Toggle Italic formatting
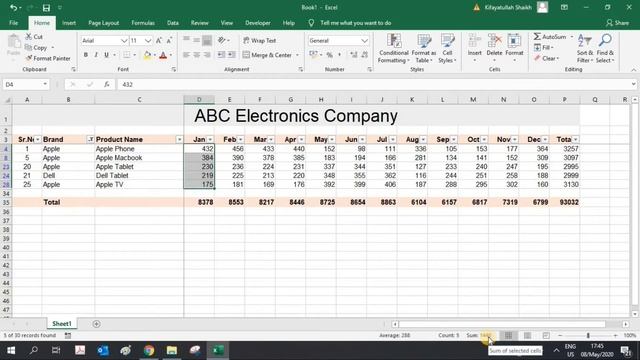The height and width of the screenshot is (360, 640). pyautogui.click(x=96, y=55)
